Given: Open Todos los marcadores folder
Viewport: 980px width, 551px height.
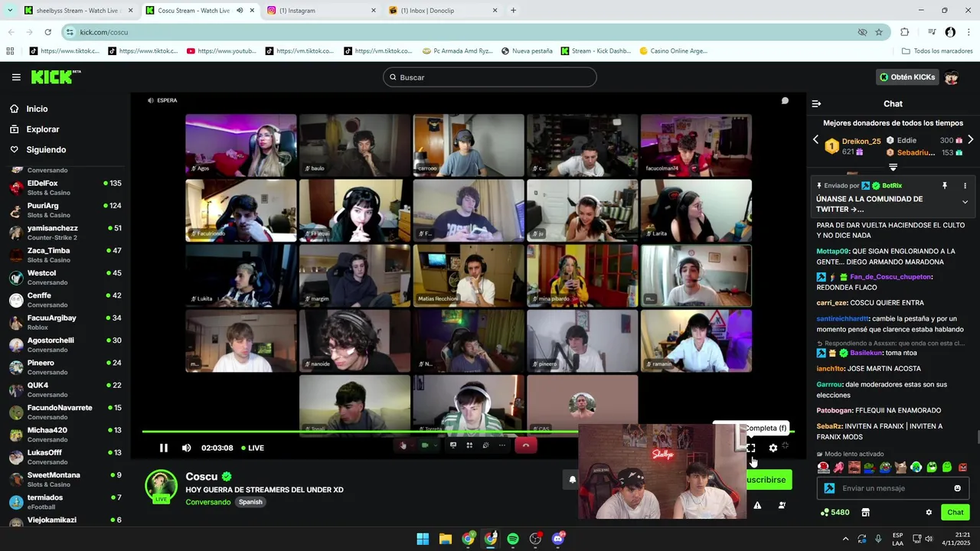Looking at the screenshot, I should tap(938, 51).
